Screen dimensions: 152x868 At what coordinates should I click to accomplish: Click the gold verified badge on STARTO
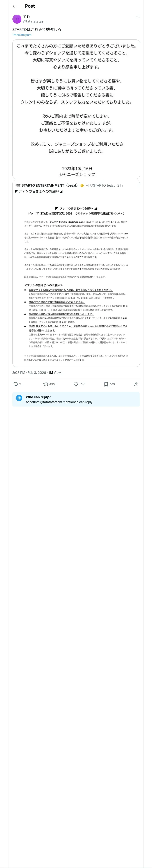coord(82,185)
